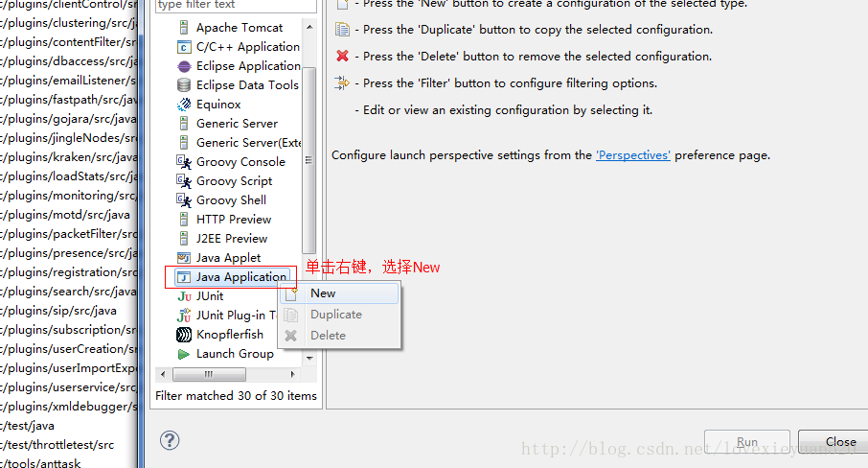Click the Java Application J icon
The width and height of the screenshot is (868, 468).
(184, 277)
